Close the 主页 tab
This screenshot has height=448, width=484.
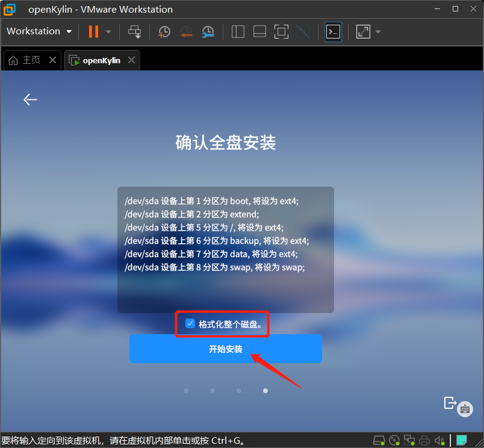pos(53,60)
